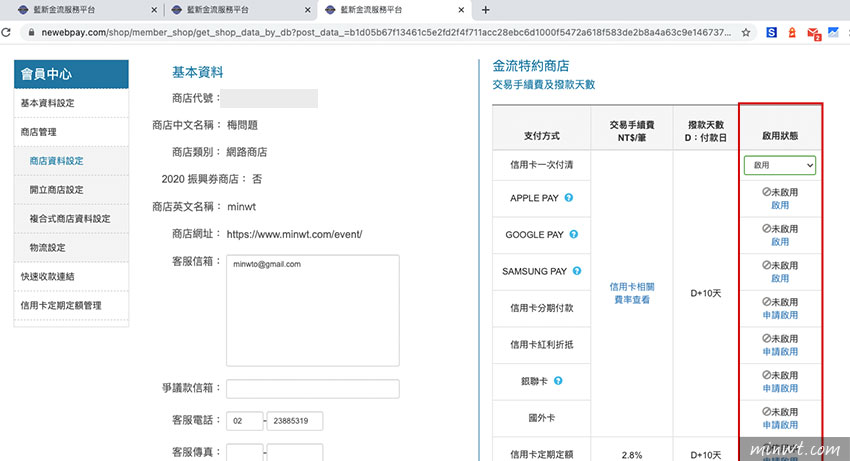Click the 2.8% fee cell

[x=632, y=455]
